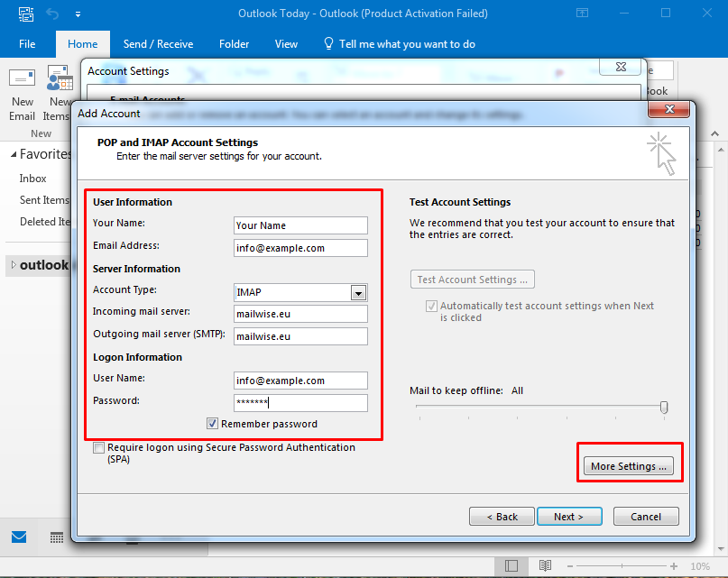The image size is (728, 578).
Task: Open the Customize Quick Access Toolbar arrow
Action: pos(78,14)
